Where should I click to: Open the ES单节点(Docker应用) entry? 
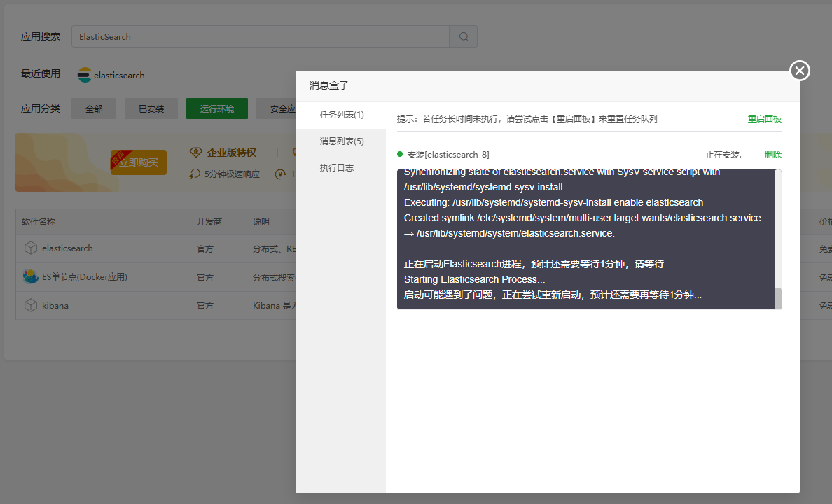pyautogui.click(x=85, y=277)
